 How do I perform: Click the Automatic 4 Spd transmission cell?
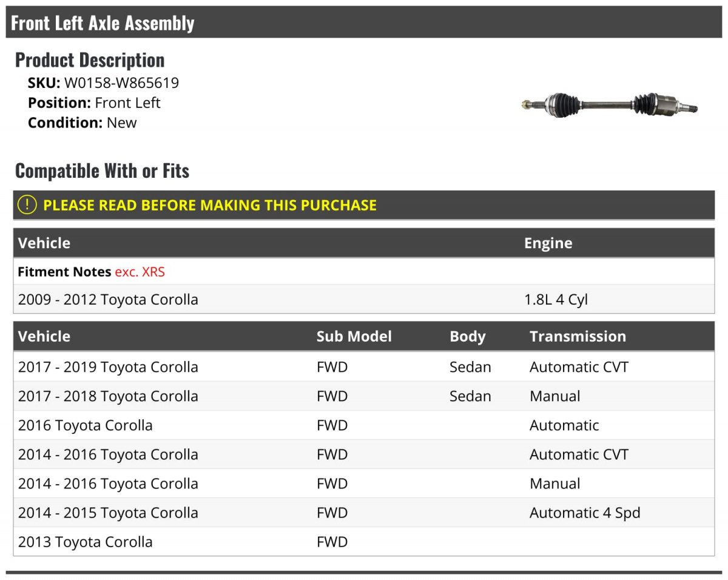tap(584, 513)
